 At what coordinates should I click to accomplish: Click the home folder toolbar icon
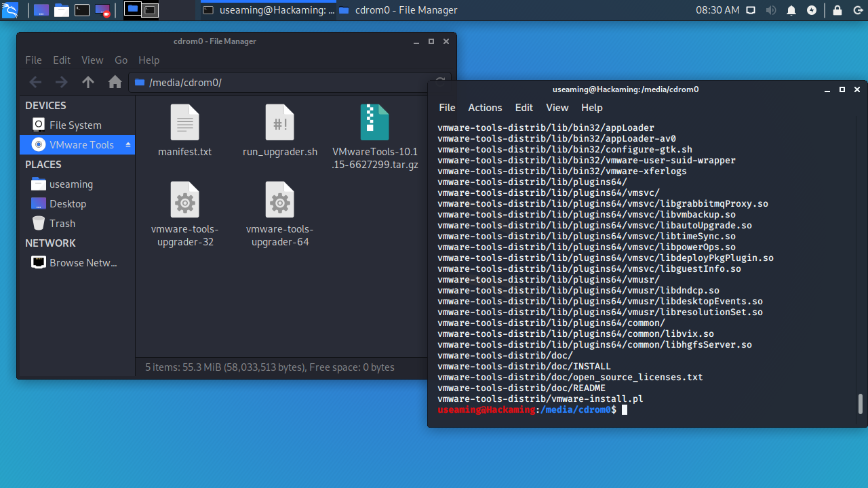tap(115, 82)
